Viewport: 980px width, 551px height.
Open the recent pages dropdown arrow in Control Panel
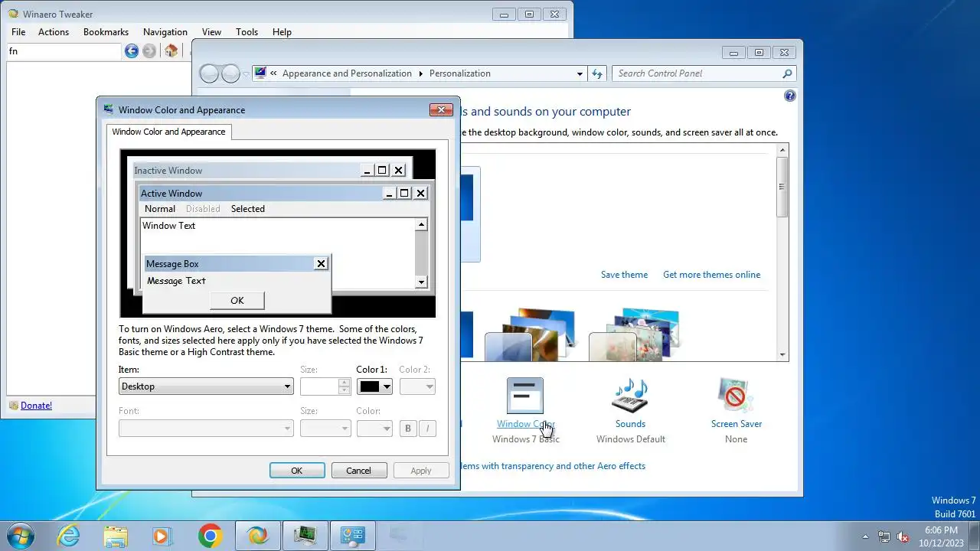(246, 73)
